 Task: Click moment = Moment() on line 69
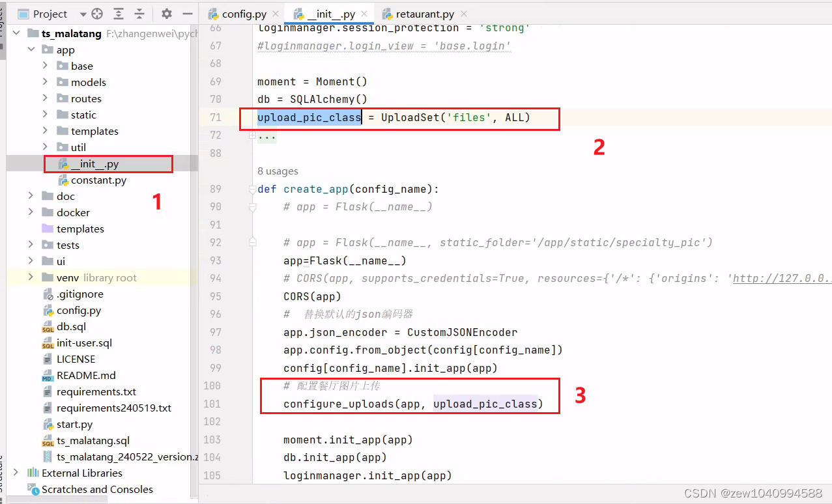click(x=312, y=81)
